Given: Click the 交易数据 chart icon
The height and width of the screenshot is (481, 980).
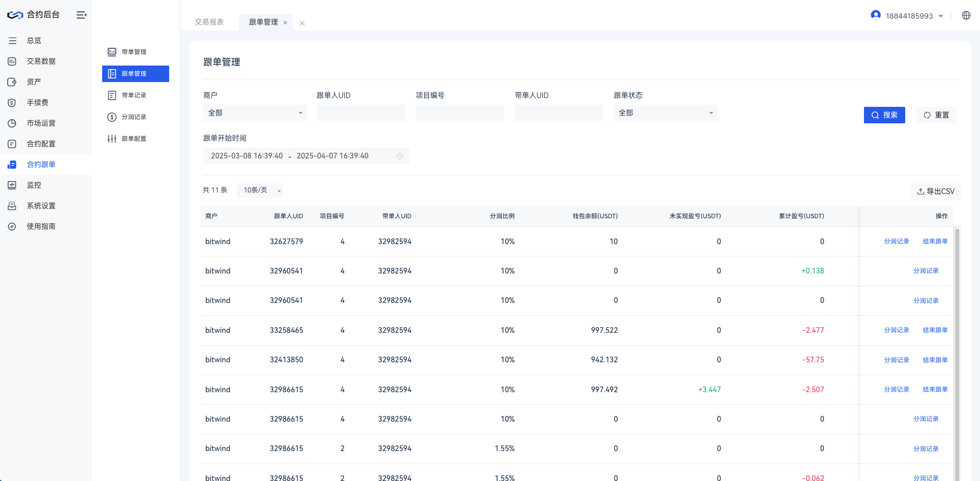Looking at the screenshot, I should [x=12, y=61].
